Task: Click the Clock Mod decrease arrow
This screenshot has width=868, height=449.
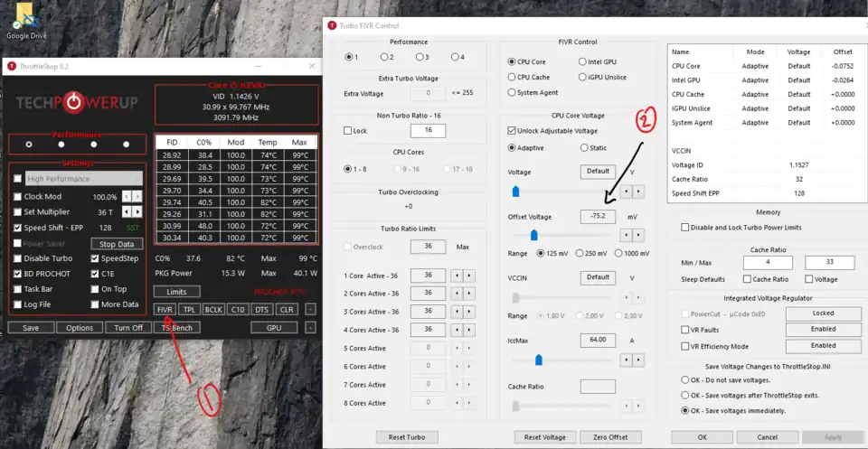Action: (127, 196)
